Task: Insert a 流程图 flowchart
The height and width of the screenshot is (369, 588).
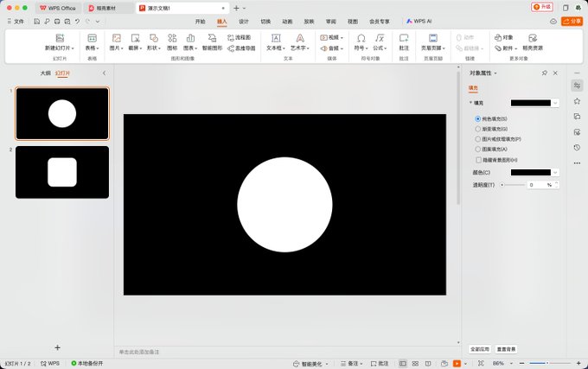Action: (239, 37)
